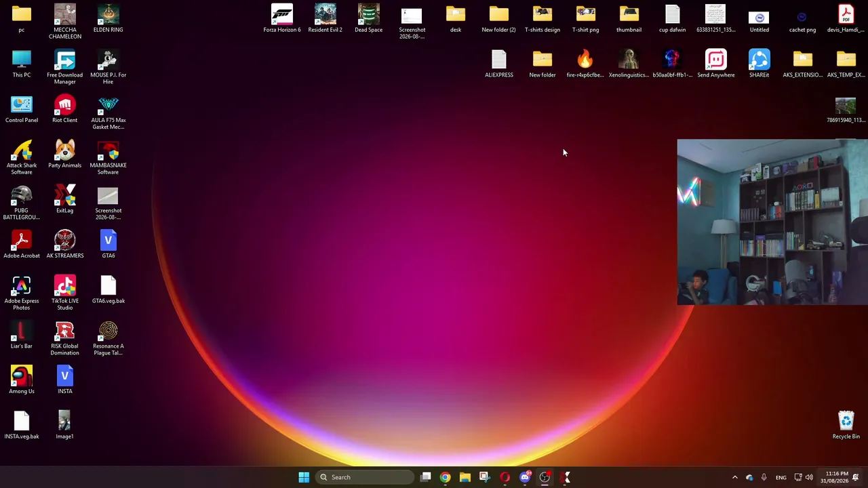The height and width of the screenshot is (488, 868).
Task: Open the volume control in tray
Action: (809, 477)
